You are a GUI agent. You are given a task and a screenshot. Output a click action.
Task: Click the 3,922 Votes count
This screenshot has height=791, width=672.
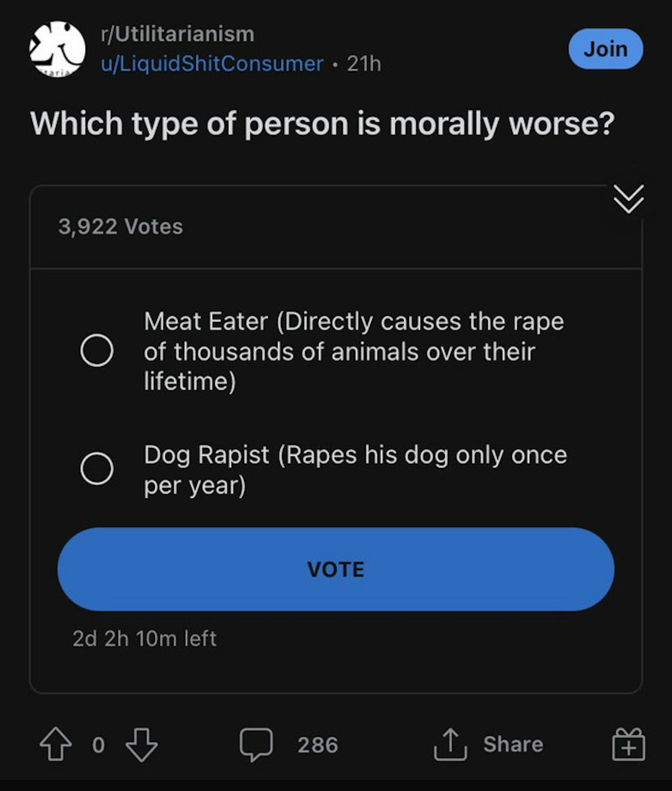pyautogui.click(x=121, y=227)
